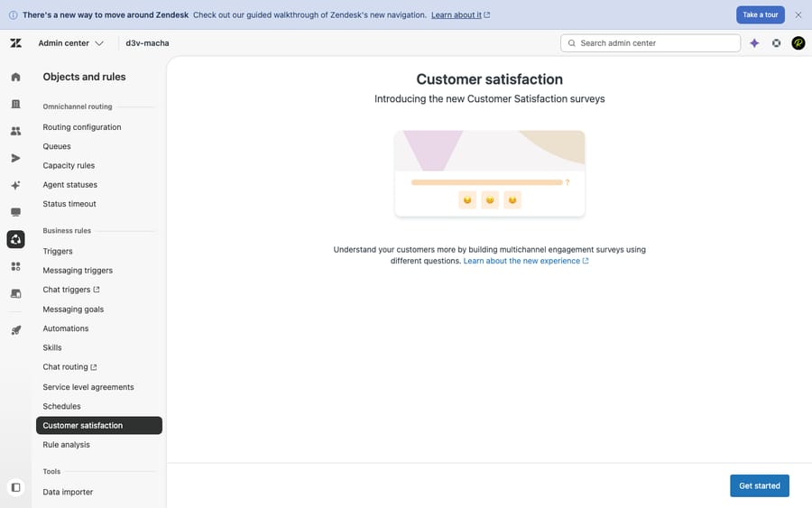Close the new navigation banner

click(x=798, y=15)
